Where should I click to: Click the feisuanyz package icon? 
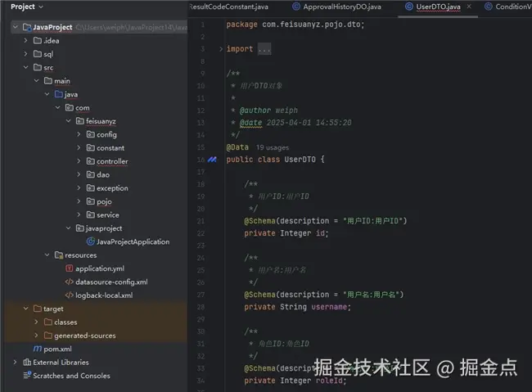[80, 121]
